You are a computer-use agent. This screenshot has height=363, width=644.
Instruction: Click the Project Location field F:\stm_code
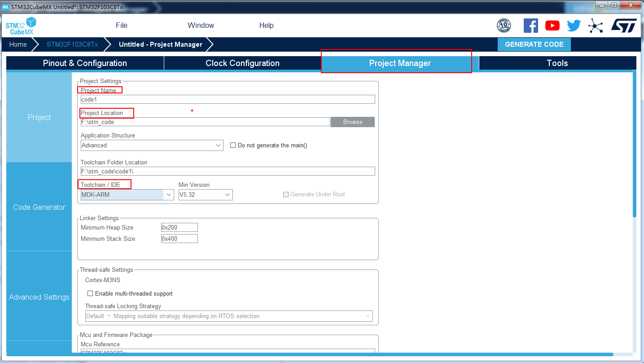[x=205, y=122]
